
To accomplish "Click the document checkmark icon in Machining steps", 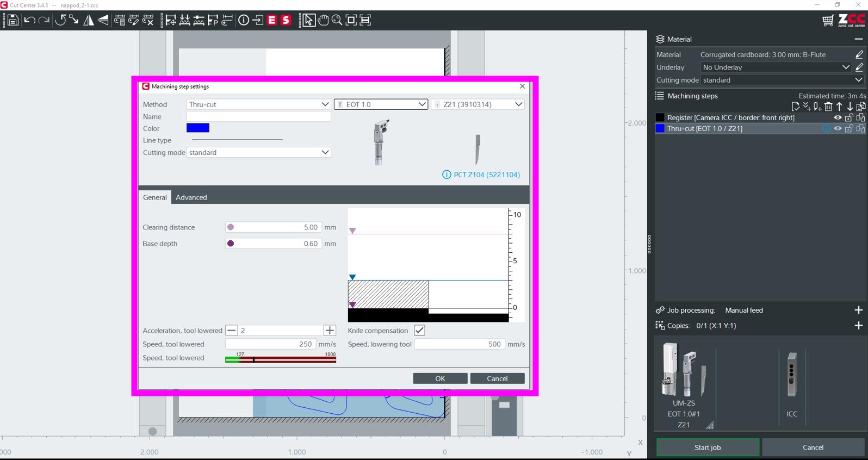I will [x=796, y=107].
